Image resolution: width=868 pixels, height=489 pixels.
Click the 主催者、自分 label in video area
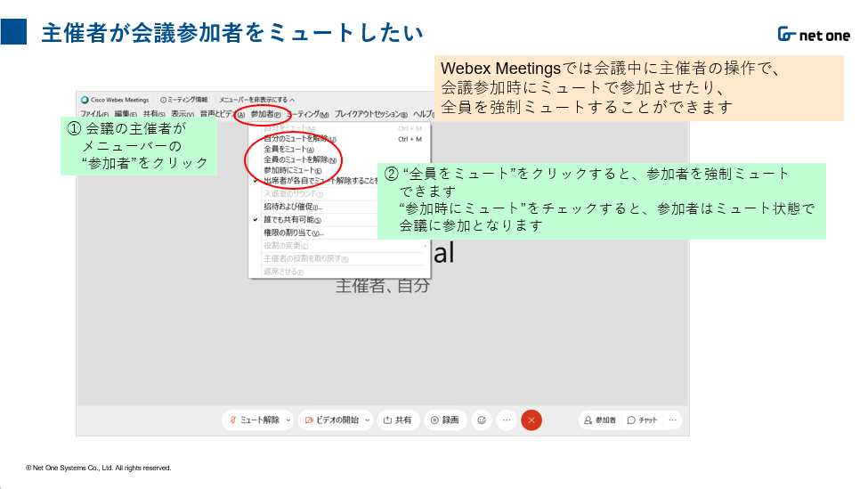[x=383, y=286]
